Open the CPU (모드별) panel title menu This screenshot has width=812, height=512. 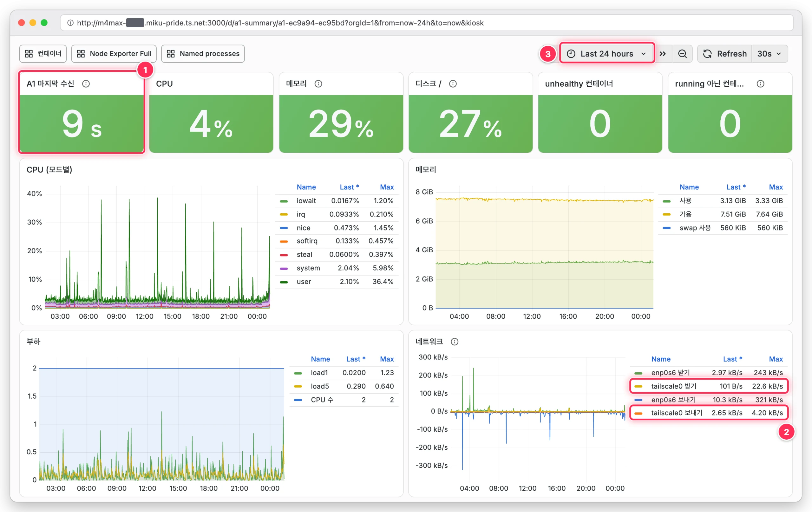click(49, 170)
